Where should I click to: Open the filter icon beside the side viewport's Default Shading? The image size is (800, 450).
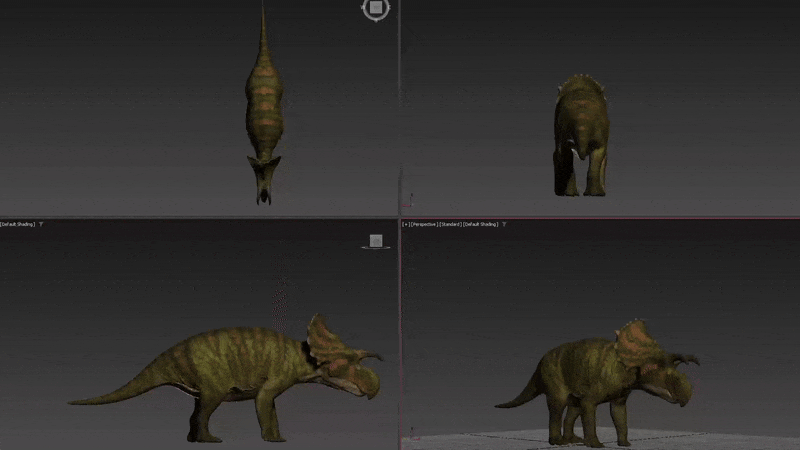tap(41, 224)
